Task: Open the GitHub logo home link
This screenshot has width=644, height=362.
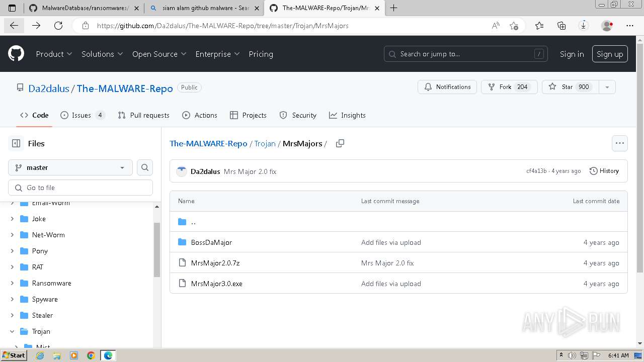Action: [x=16, y=54]
